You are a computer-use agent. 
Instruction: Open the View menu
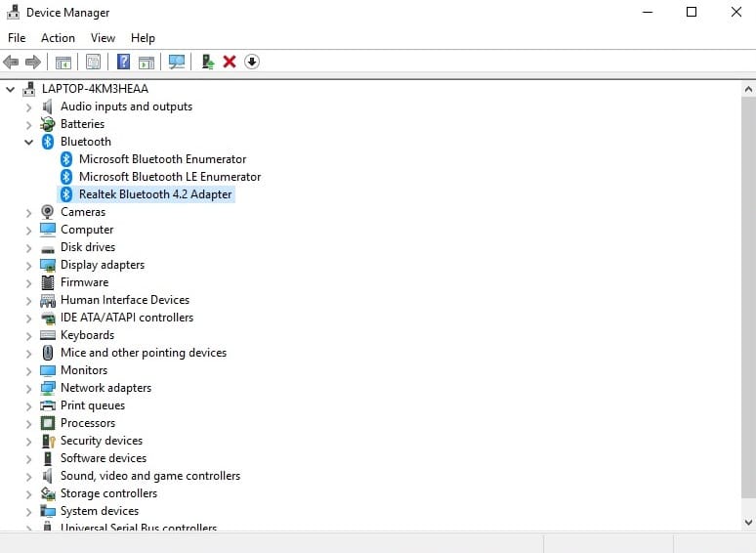click(x=103, y=38)
